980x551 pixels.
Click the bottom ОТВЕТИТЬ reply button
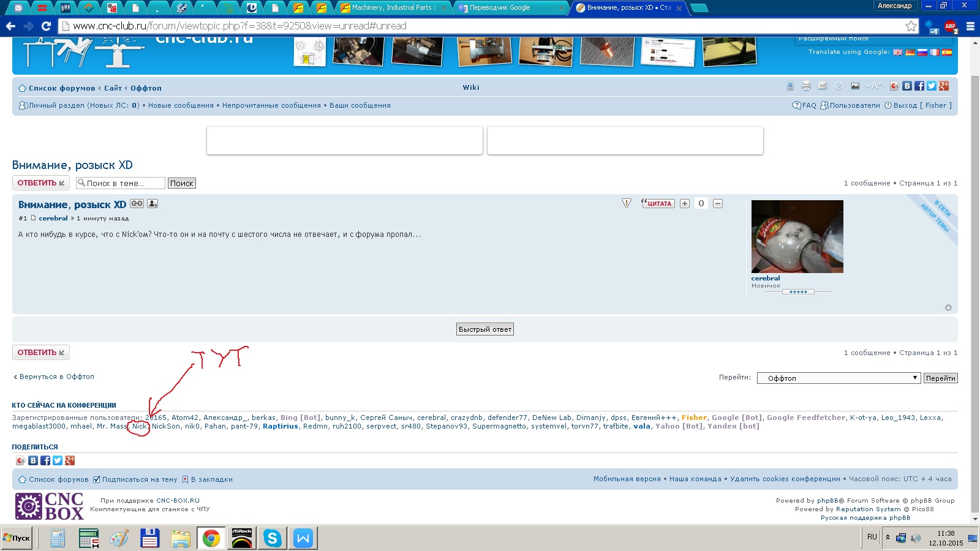pos(41,353)
